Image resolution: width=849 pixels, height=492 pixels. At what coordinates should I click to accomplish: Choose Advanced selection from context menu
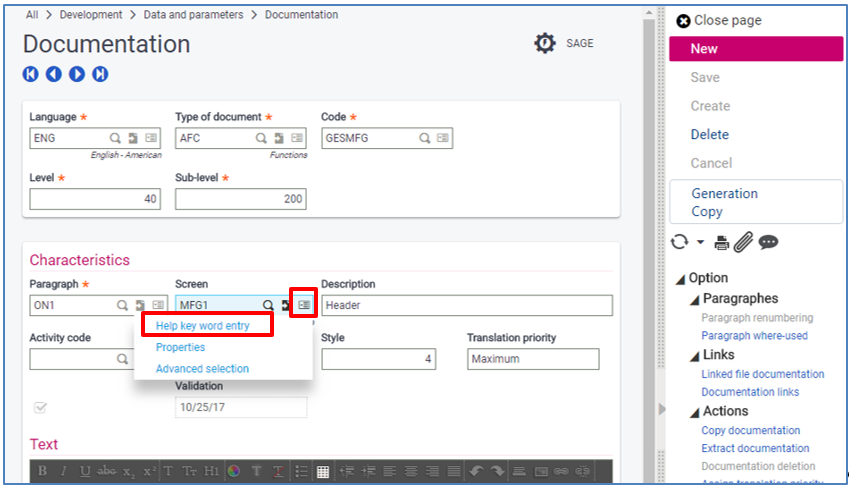pos(202,369)
